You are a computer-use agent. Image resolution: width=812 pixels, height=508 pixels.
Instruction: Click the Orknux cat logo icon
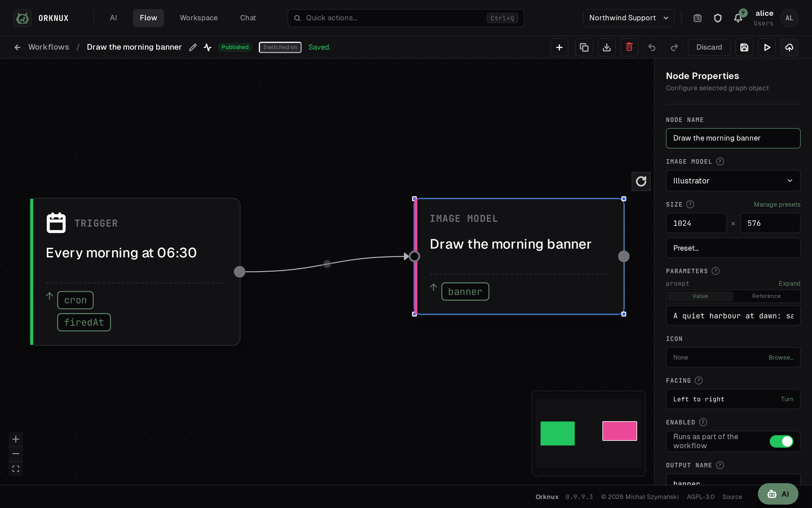23,18
